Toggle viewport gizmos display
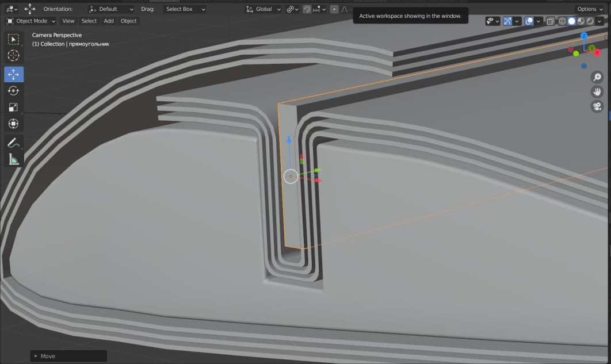The height and width of the screenshot is (364, 611). click(x=507, y=21)
